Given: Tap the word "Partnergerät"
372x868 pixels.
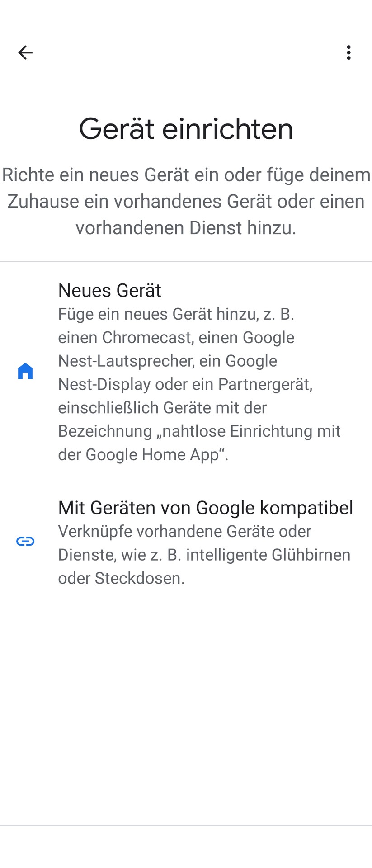Looking at the screenshot, I should point(265,384).
